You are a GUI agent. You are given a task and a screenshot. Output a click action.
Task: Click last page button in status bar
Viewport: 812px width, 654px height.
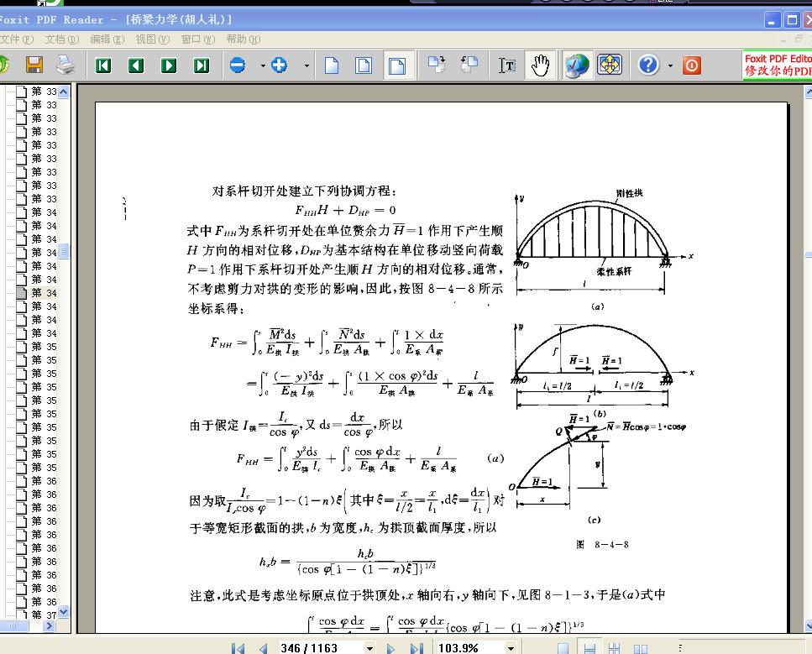(416, 648)
